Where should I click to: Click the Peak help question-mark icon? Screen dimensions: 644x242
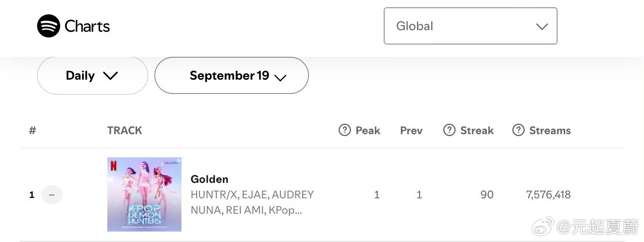(344, 130)
